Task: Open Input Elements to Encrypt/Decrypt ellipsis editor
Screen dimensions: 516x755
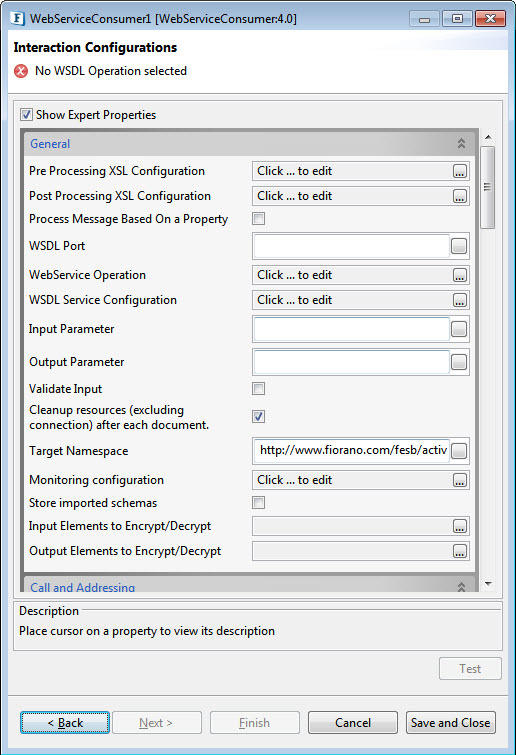Action: 460,527
